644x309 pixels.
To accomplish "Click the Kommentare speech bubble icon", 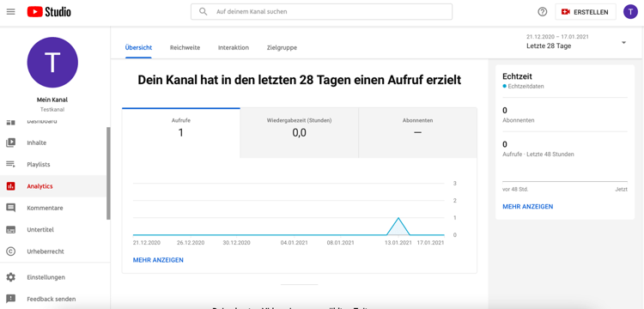I will tap(10, 208).
